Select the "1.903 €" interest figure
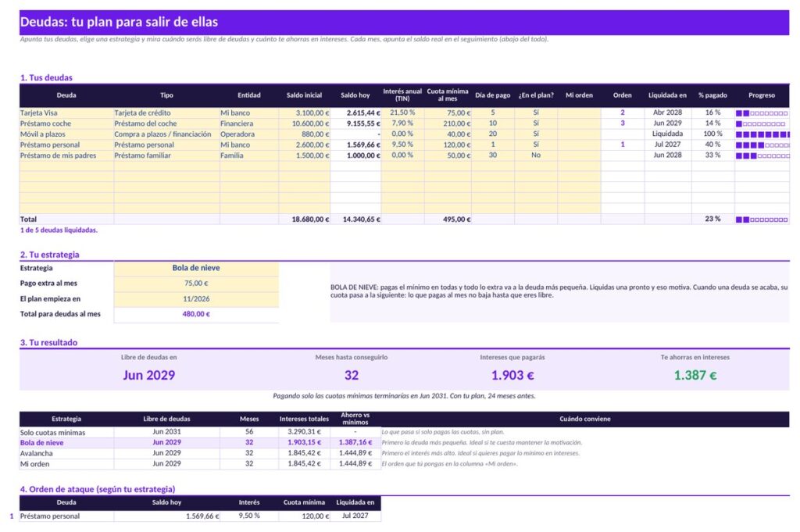 [x=512, y=376]
